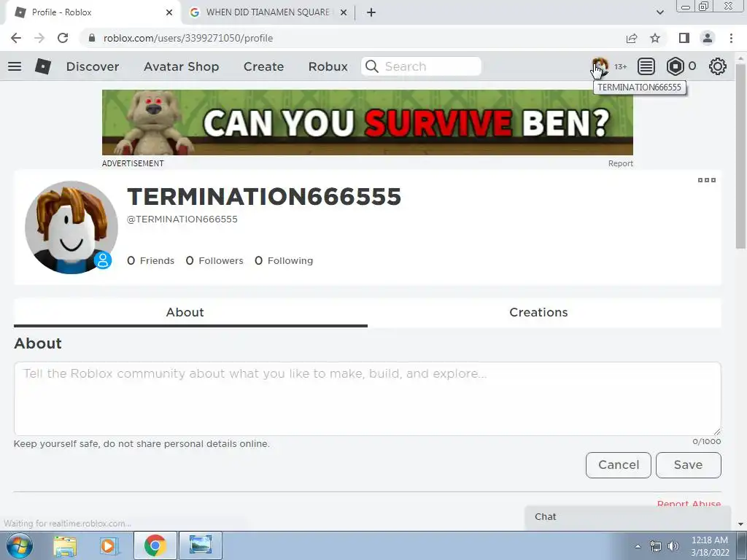Open Windows Explorer from taskbar
747x560 pixels.
point(65,545)
